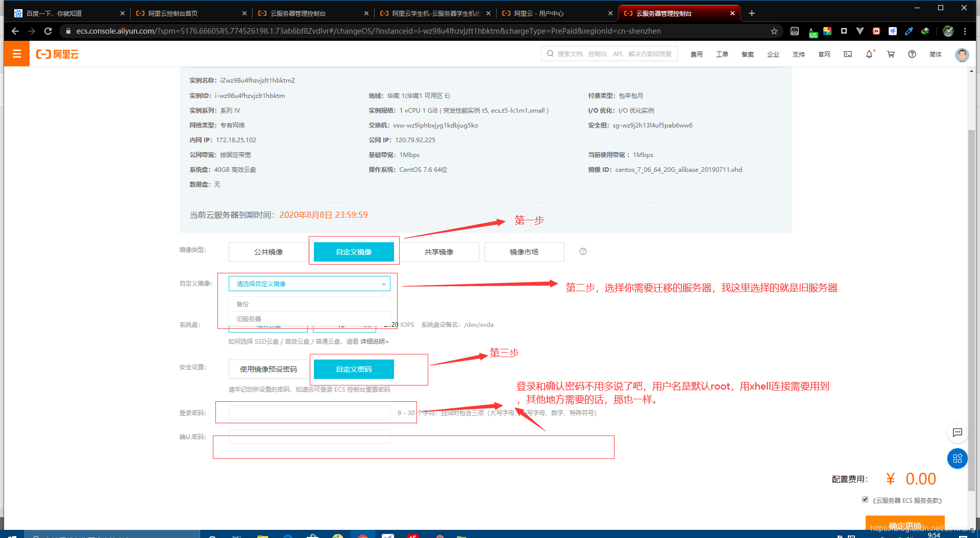The image size is (980, 538).
Task: Click the site lock icon in address bar
Action: [68, 31]
